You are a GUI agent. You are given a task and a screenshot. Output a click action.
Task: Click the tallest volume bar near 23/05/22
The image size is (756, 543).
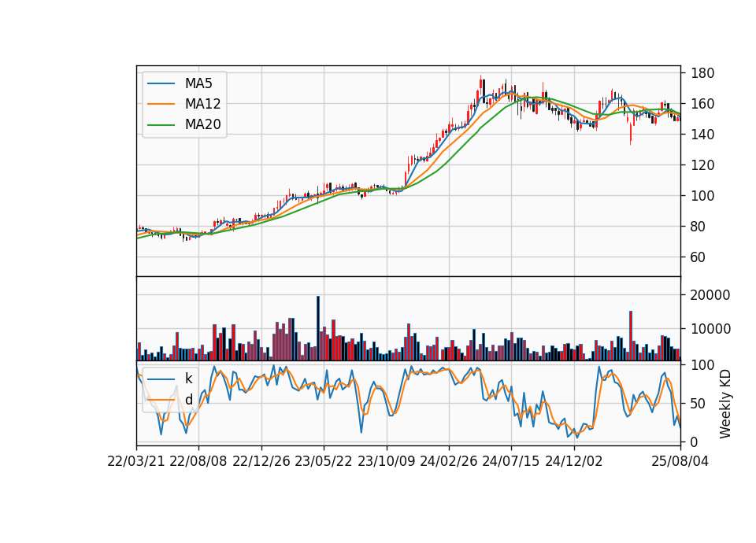point(318,329)
